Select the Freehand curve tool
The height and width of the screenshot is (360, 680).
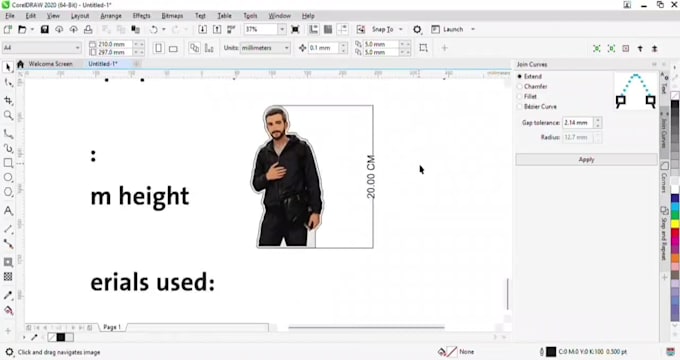point(8,134)
